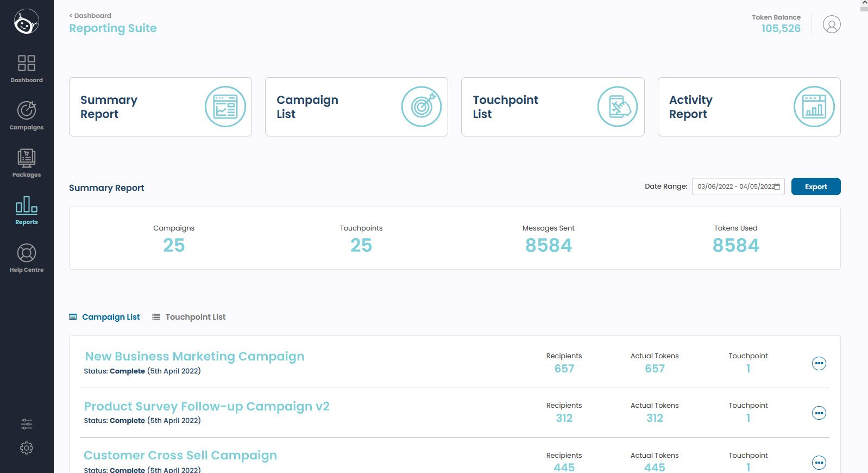
Task: Click the sliders preferences icon in sidebar
Action: tap(27, 424)
